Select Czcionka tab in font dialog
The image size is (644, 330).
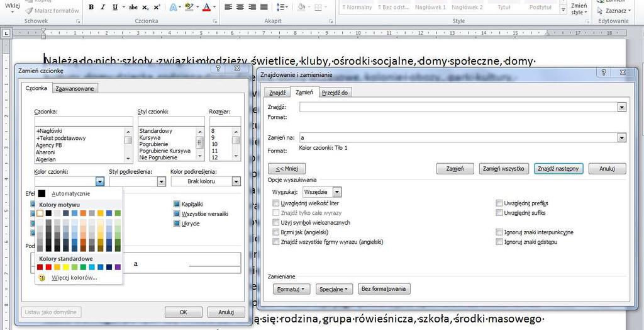pyautogui.click(x=36, y=88)
